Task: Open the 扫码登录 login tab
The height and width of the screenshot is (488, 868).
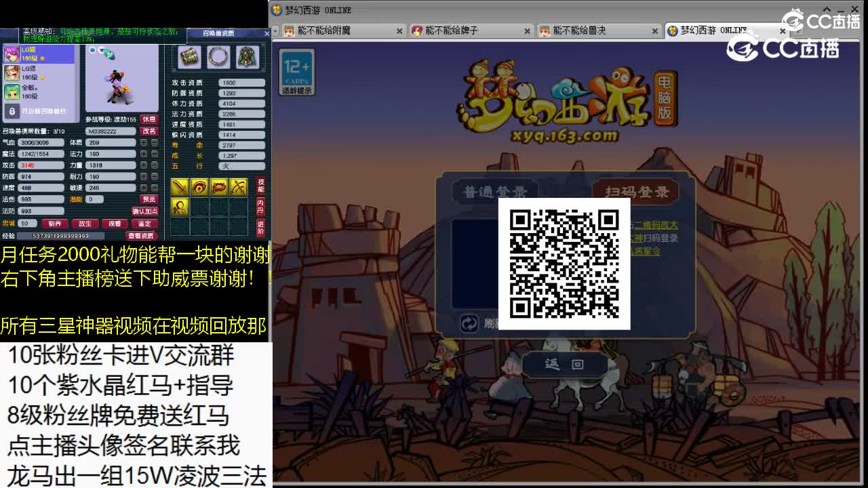Action: click(636, 192)
